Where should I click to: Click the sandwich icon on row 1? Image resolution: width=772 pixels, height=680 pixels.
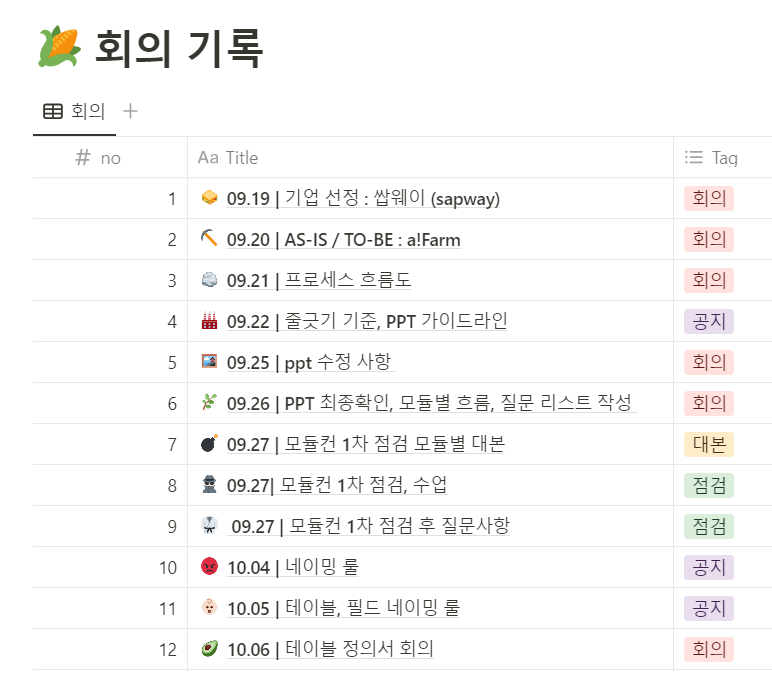(x=209, y=198)
